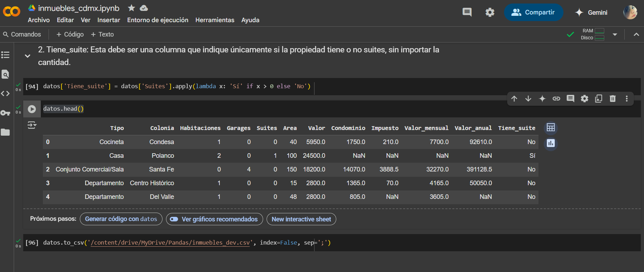Screen dimensions: 644x272
Task: Convert dataframe to interactive table
Action: (551, 128)
